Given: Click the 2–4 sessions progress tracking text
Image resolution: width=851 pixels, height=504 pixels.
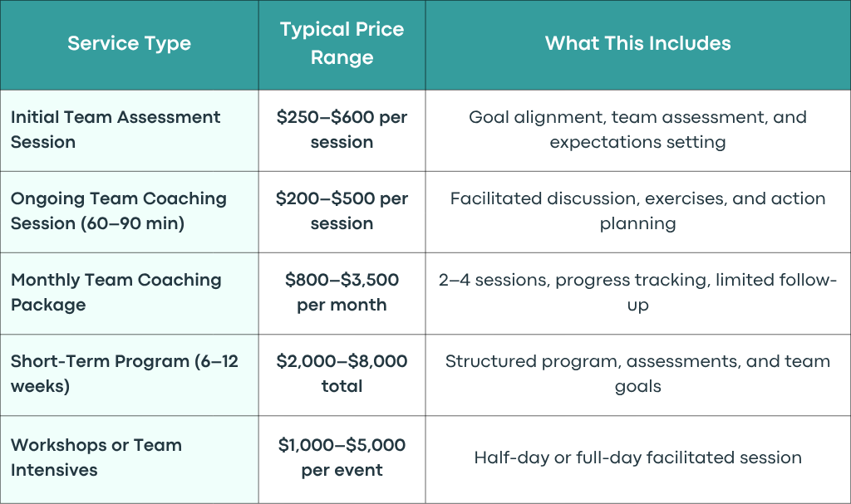Looking at the screenshot, I should pos(637,292).
